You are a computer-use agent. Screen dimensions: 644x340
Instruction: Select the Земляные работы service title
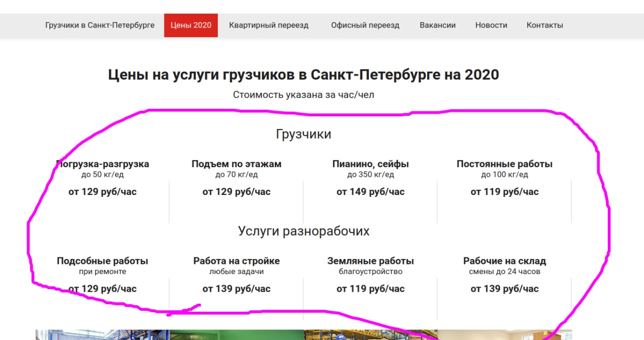371,261
